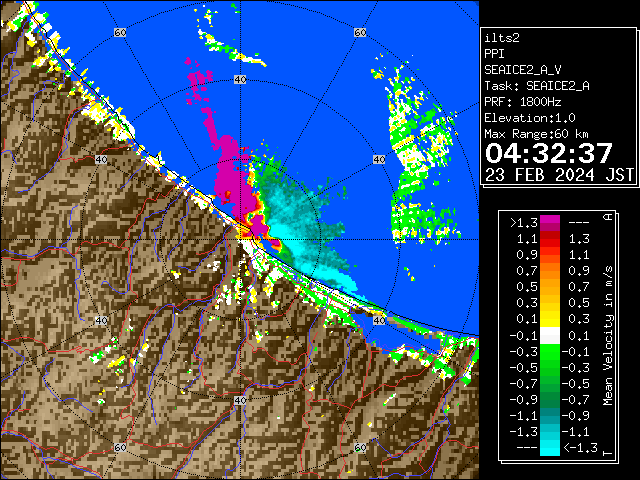The image size is (640, 480).
Task: Click the white legend band near zero velocity
Action: (550, 336)
